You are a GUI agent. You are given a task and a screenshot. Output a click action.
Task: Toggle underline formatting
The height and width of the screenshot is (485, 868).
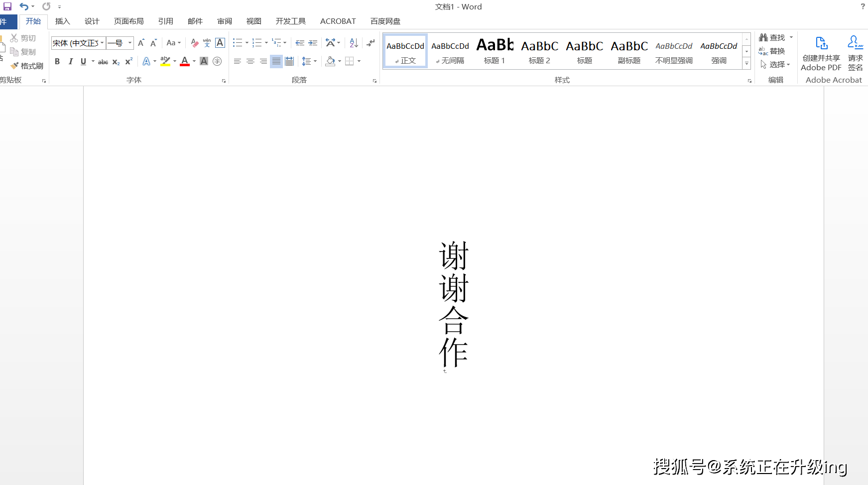(x=83, y=61)
